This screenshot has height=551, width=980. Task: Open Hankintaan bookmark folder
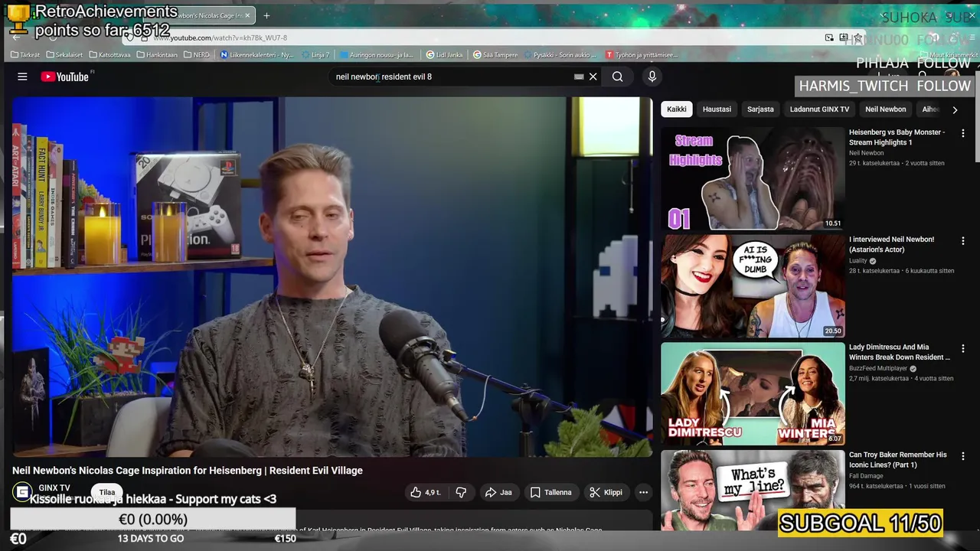[x=156, y=55]
